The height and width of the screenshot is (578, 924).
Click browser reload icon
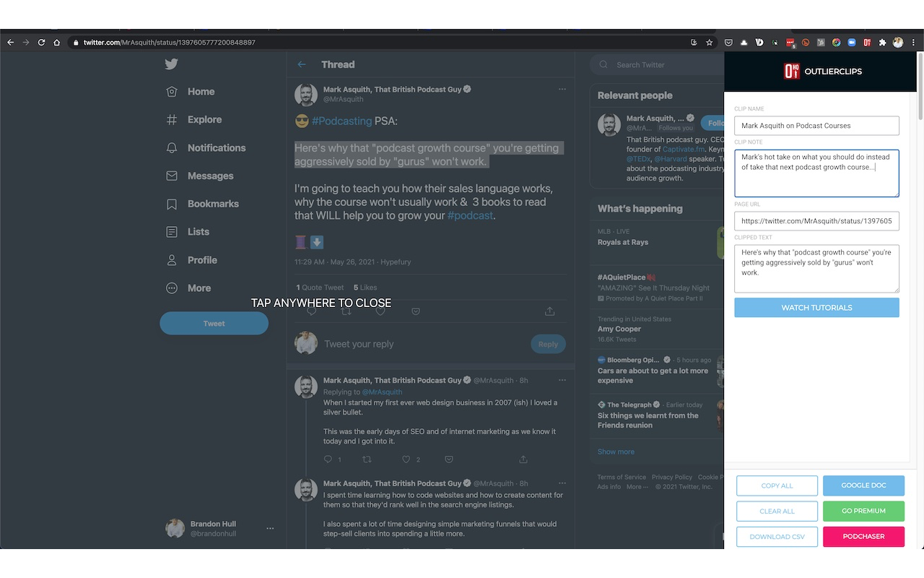coord(41,43)
